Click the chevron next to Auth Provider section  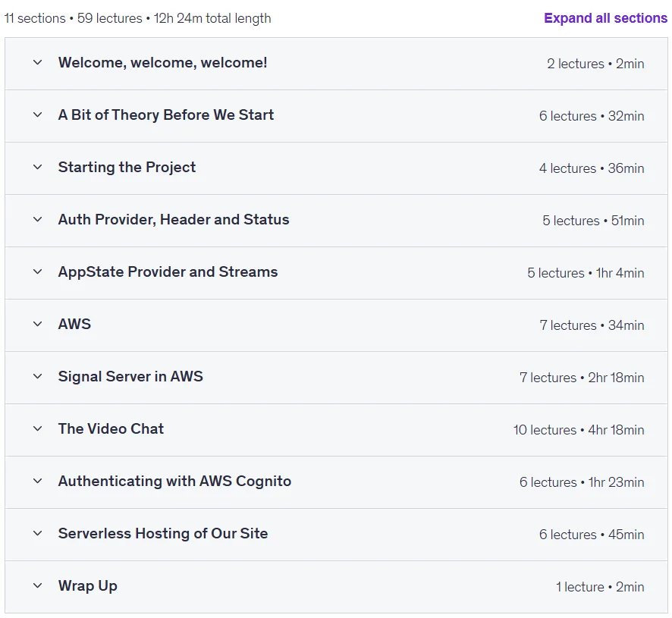point(38,219)
